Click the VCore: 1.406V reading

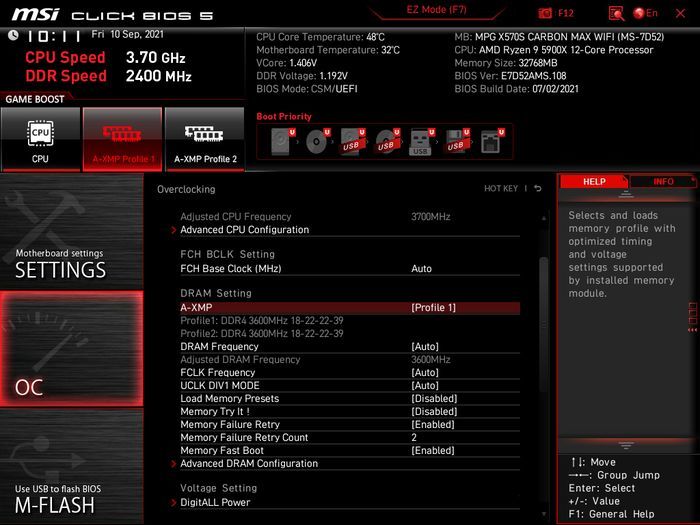point(287,63)
